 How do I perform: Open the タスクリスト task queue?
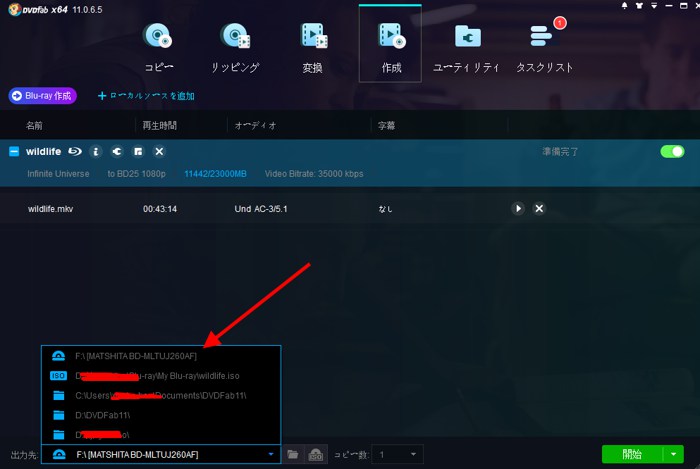tap(545, 48)
